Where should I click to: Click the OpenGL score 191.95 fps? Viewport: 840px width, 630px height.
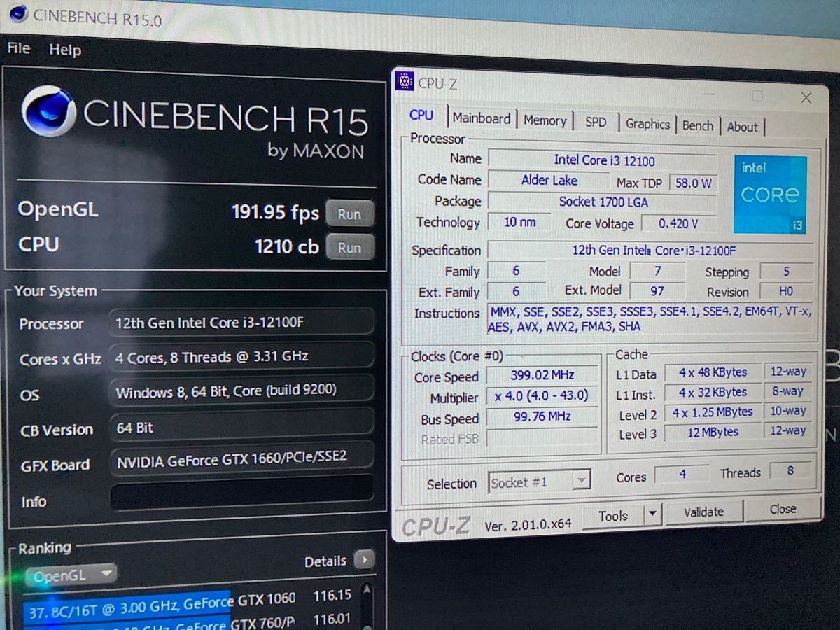point(275,212)
